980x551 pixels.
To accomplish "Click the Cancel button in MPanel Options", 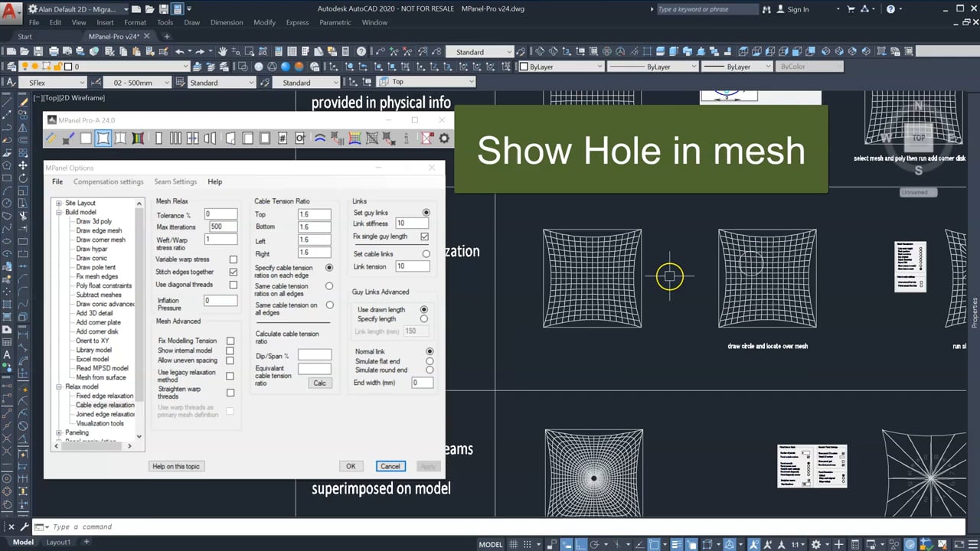I will (390, 466).
